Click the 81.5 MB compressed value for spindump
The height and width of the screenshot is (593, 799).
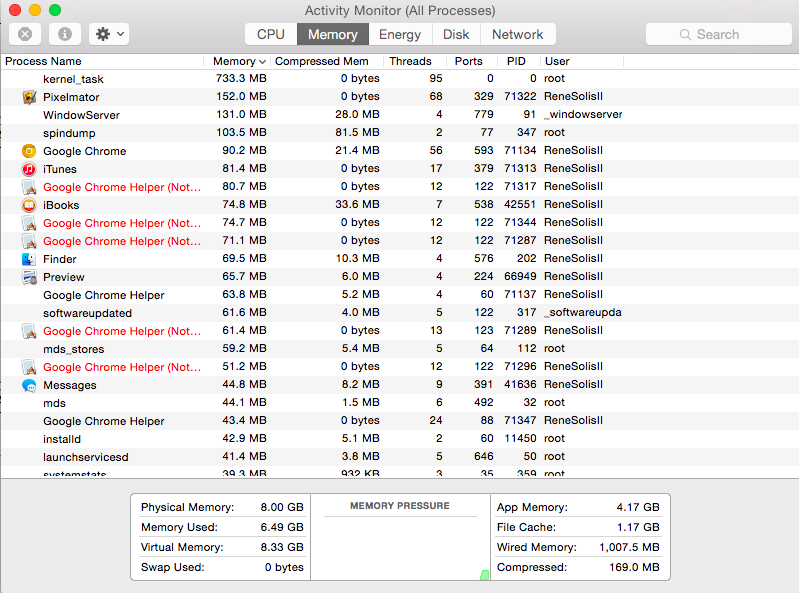(357, 132)
